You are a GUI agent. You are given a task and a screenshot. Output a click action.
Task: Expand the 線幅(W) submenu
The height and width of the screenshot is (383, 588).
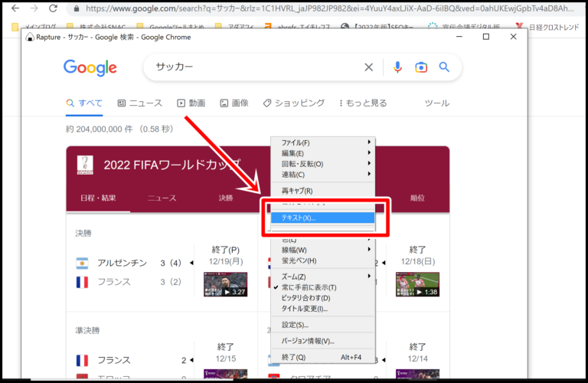pyautogui.click(x=323, y=250)
